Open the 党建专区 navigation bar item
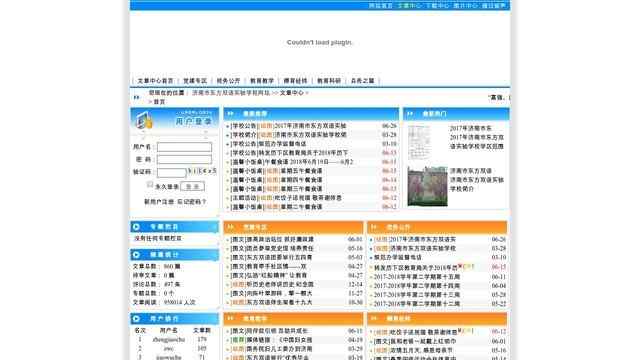The image size is (640, 360). 195,81
